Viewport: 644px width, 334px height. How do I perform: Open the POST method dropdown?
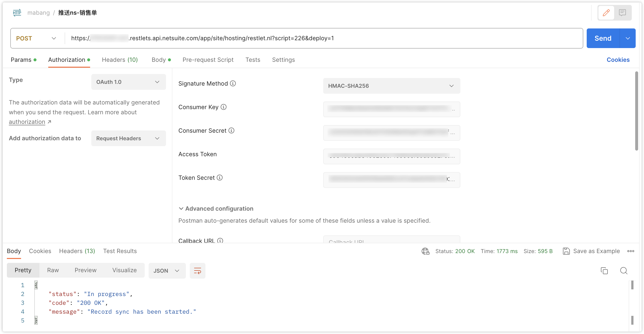pyautogui.click(x=36, y=38)
